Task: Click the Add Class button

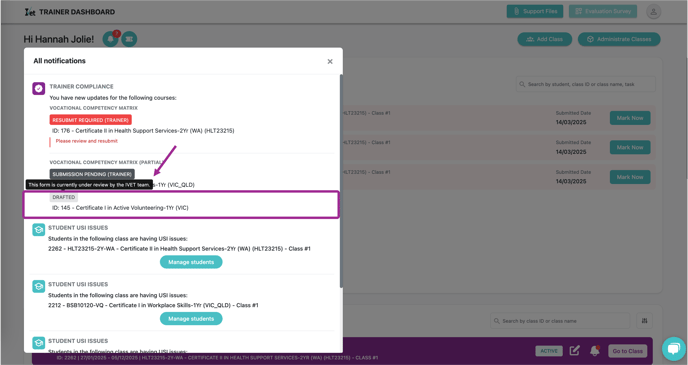Action: tap(545, 39)
